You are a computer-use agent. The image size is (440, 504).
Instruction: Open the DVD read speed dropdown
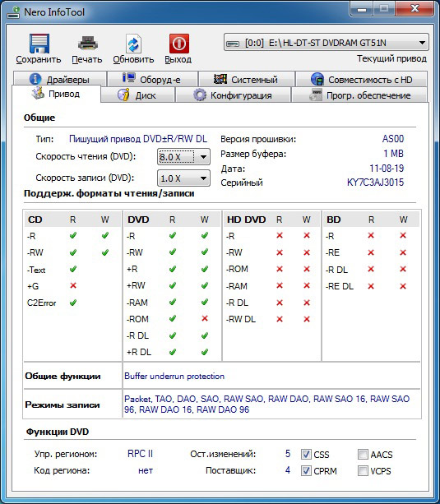point(183,157)
